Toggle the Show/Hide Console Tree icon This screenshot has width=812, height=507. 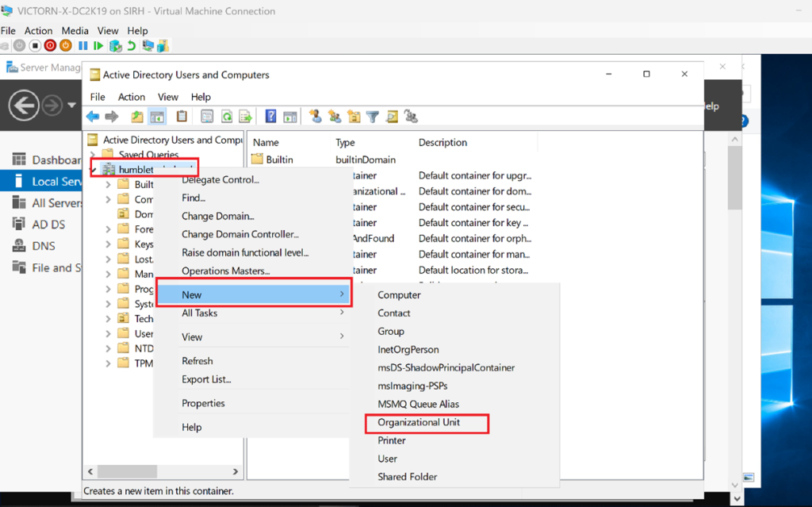click(x=157, y=117)
